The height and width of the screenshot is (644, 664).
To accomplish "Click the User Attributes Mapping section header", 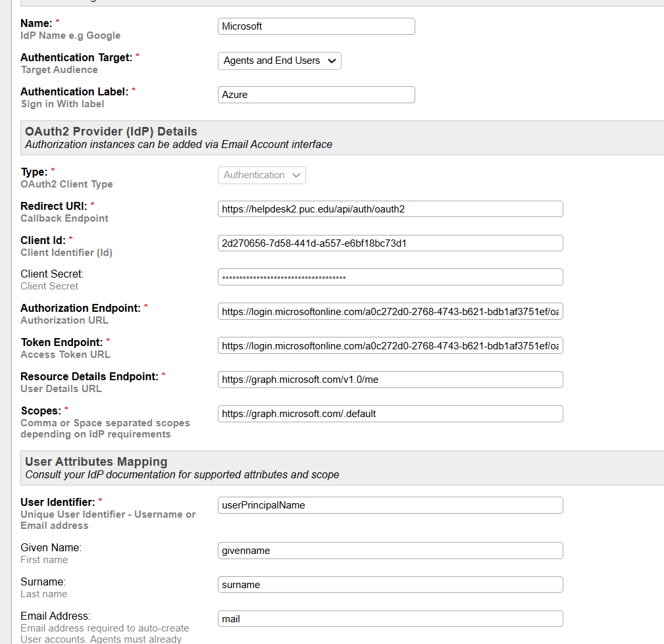I will pyautogui.click(x=96, y=462).
